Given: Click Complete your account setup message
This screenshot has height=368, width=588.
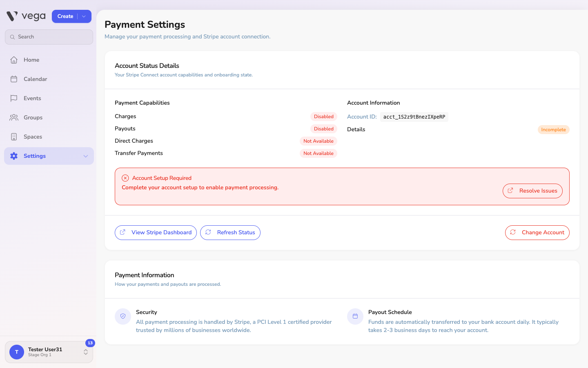Looking at the screenshot, I should [x=200, y=188].
